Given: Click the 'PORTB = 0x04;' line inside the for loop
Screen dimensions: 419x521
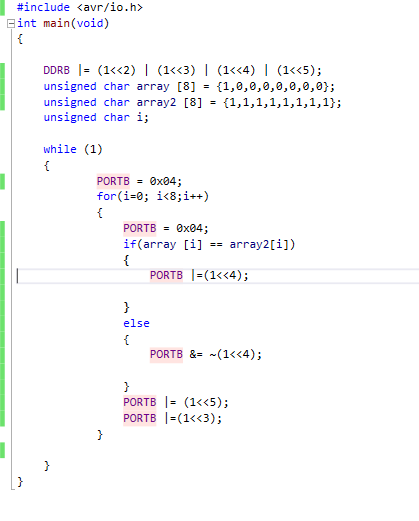Looking at the screenshot, I should [166, 228].
